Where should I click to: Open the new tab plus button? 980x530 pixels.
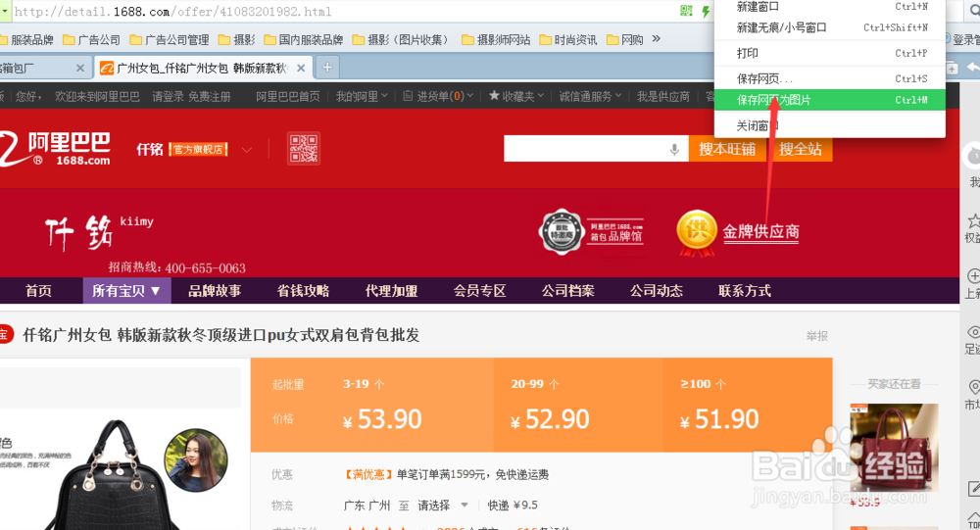pos(327,68)
